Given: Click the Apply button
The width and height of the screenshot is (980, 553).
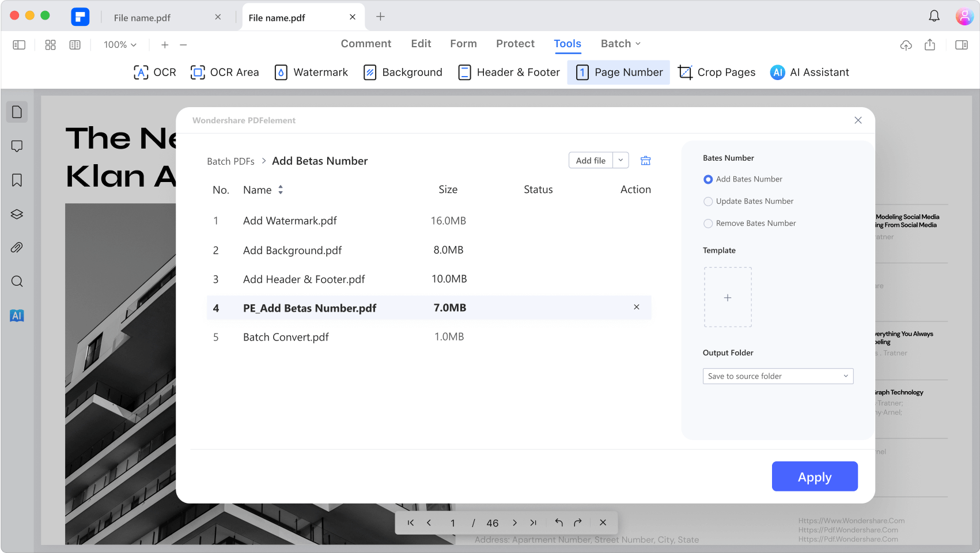Looking at the screenshot, I should pos(815,476).
